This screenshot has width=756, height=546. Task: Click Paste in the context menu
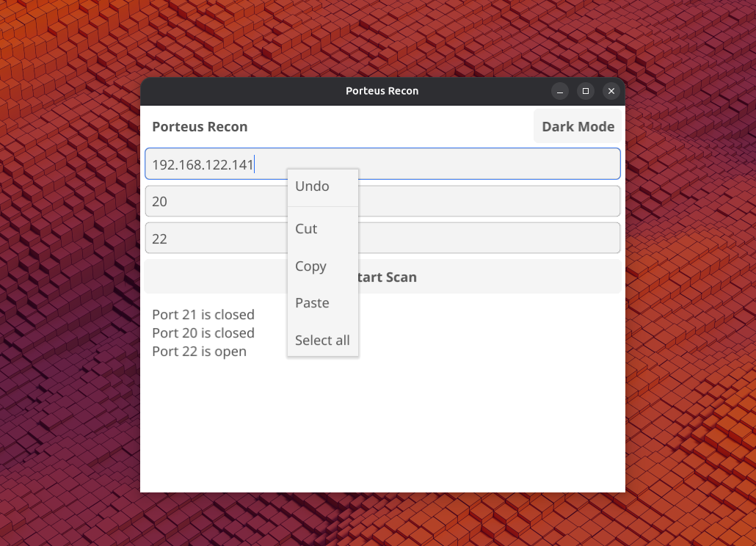[311, 302]
